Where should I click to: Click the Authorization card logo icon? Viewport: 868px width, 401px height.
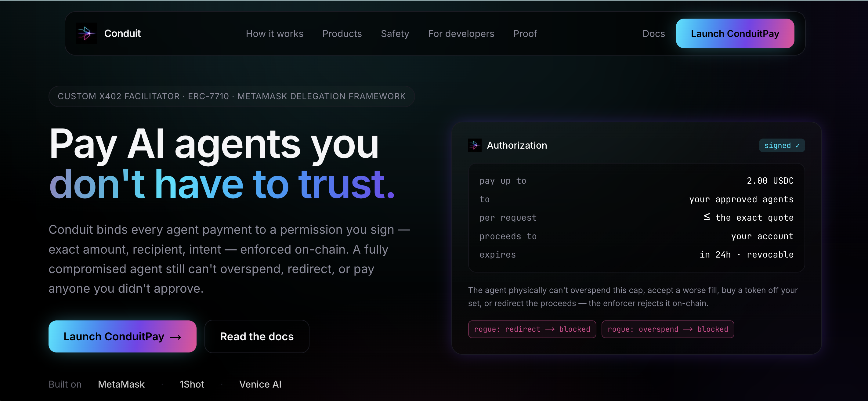coord(474,145)
